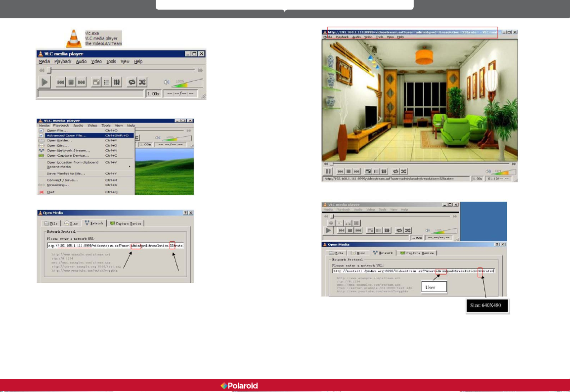Click Play in the VLC player below vlc.exe

(44, 82)
